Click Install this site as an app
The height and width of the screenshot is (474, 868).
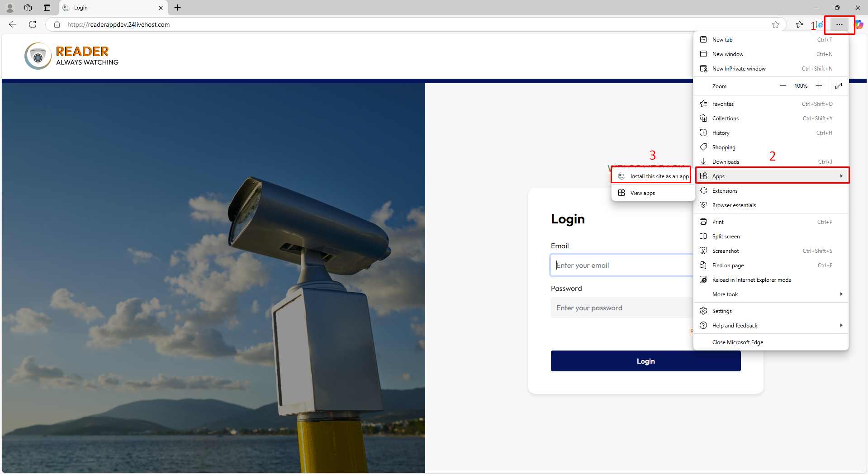[653, 176]
